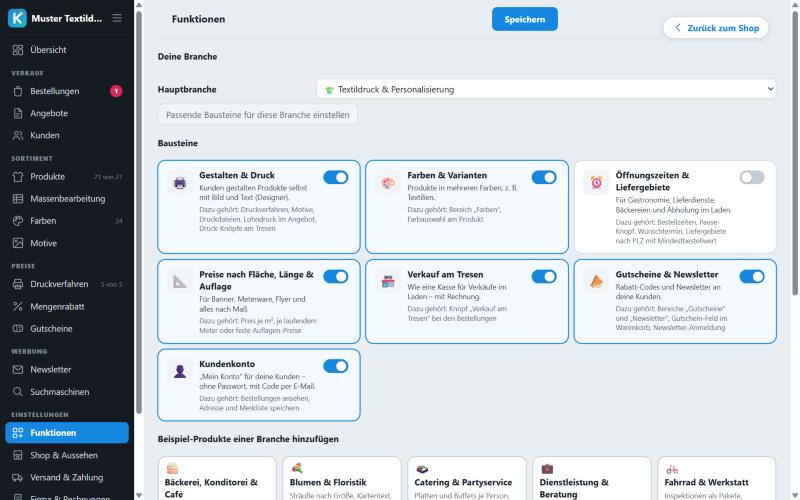Add Blumen & Floristik example products

[342, 479]
